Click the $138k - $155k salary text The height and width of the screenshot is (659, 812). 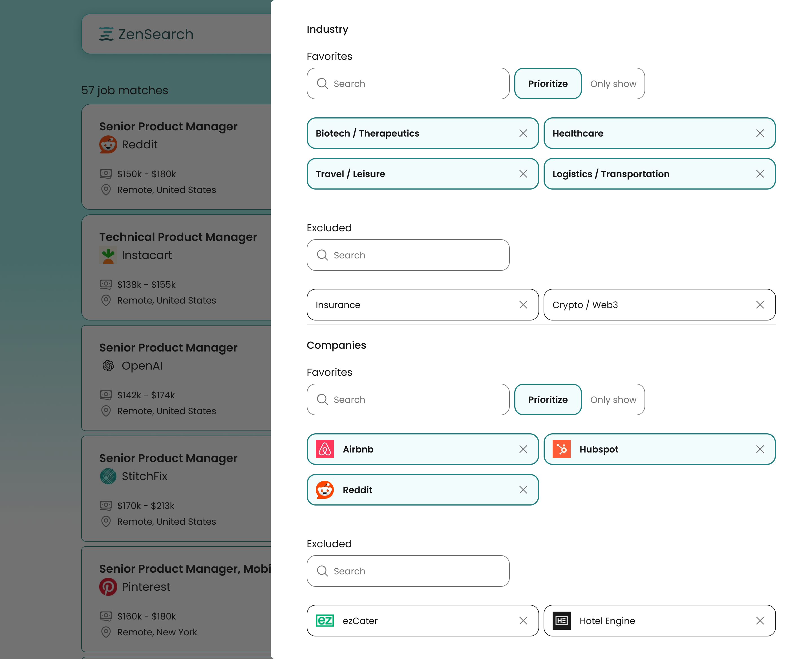(x=146, y=284)
